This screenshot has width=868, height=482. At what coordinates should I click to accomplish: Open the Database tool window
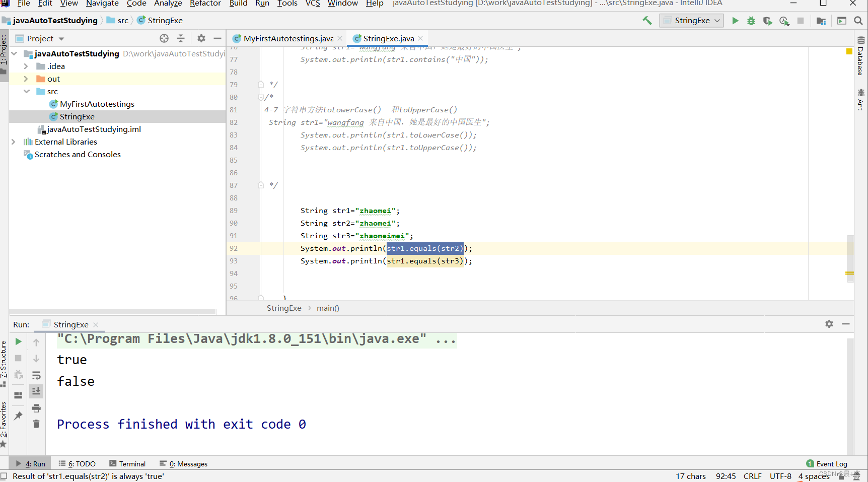[861, 56]
